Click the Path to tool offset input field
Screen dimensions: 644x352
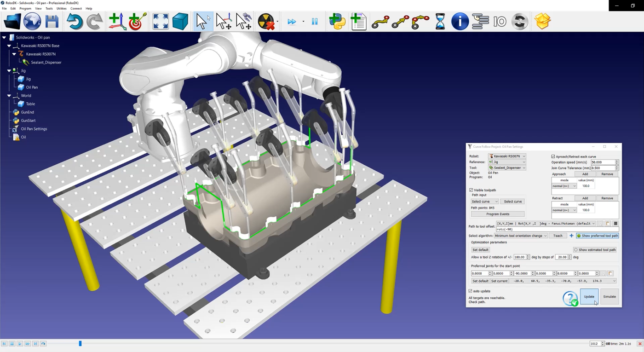point(557,229)
